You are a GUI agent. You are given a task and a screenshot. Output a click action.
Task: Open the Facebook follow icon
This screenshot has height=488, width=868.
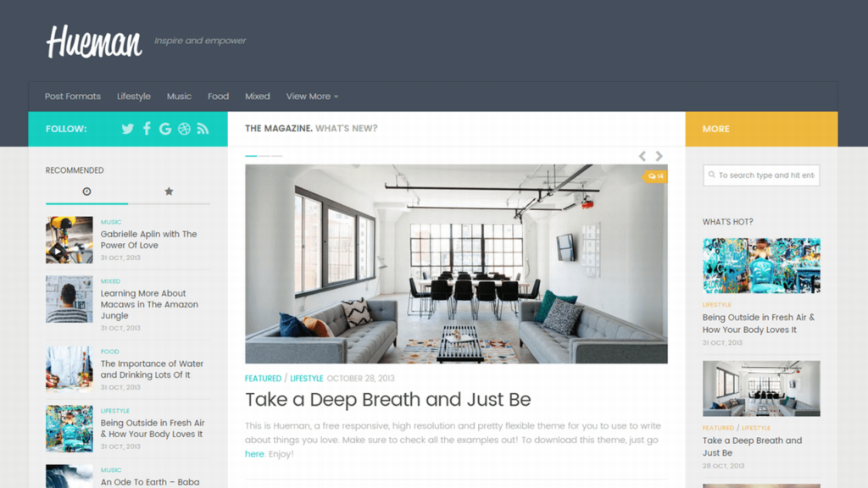pos(147,129)
